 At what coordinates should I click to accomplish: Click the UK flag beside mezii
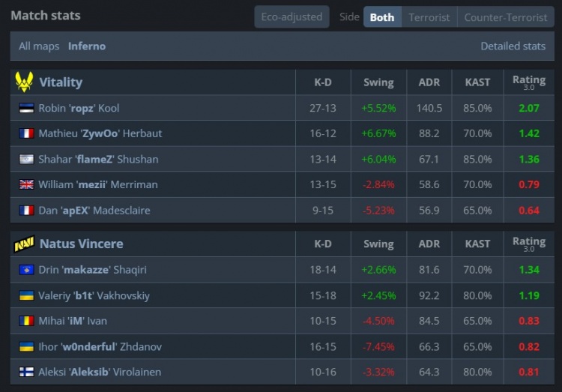pyautogui.click(x=26, y=184)
